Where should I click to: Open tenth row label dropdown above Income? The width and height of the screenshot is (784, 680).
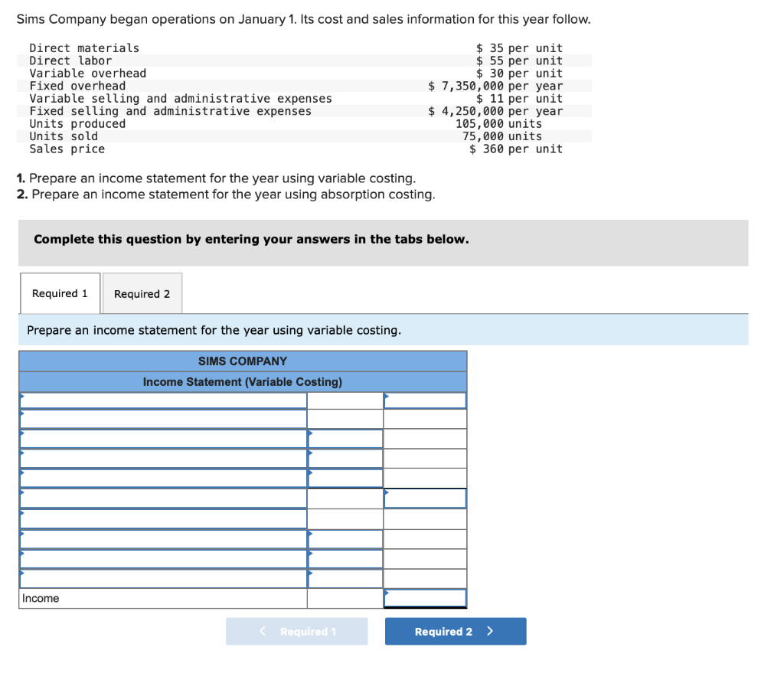(163, 578)
